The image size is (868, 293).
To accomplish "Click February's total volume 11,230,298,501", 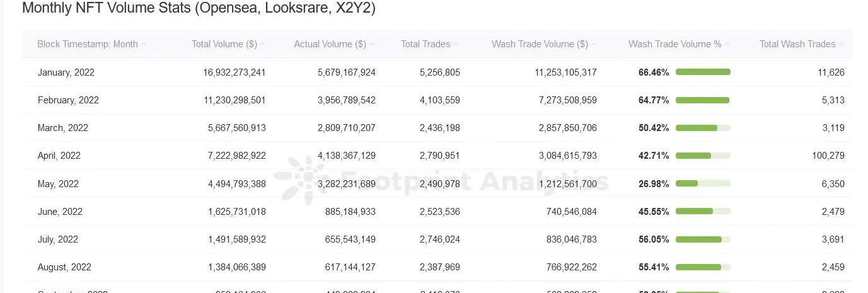I will (x=234, y=100).
